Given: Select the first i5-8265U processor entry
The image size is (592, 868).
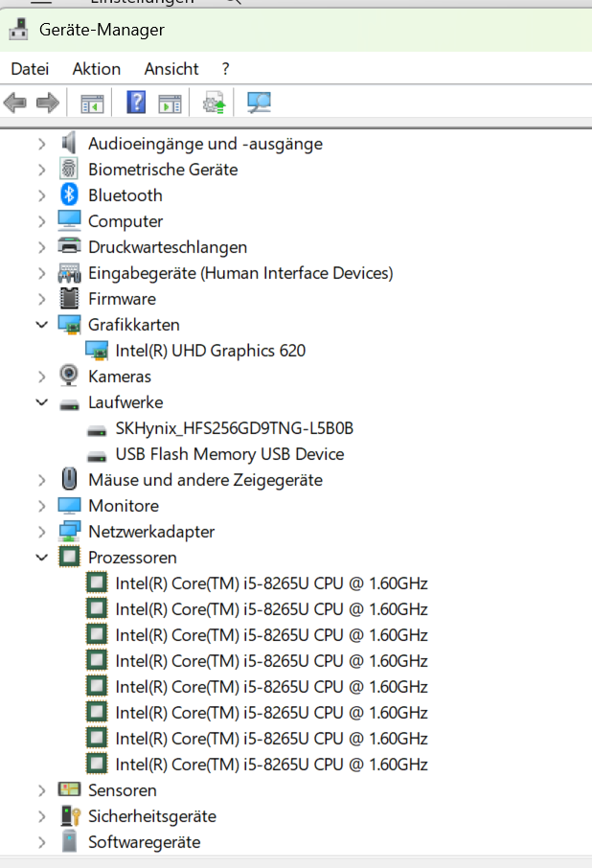Looking at the screenshot, I should tap(271, 582).
